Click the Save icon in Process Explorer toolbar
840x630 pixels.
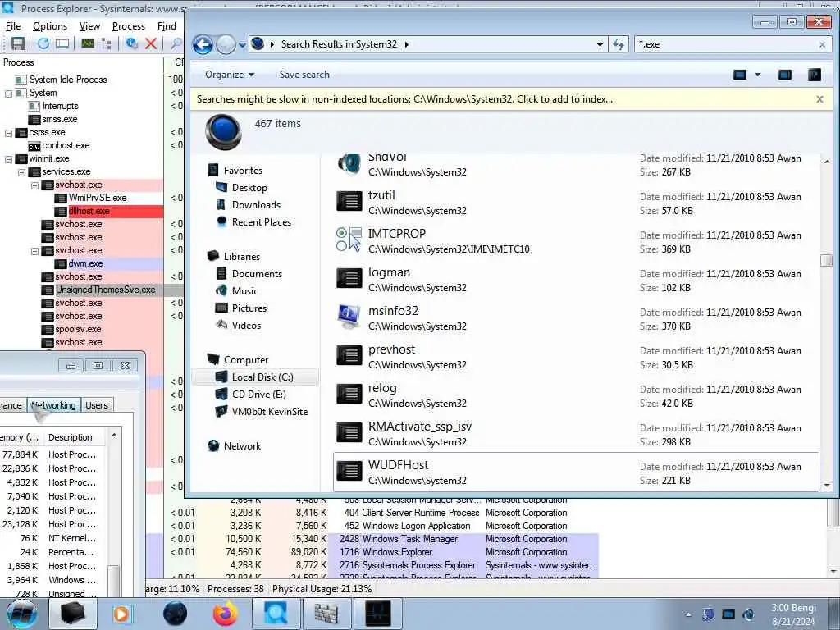(x=18, y=43)
